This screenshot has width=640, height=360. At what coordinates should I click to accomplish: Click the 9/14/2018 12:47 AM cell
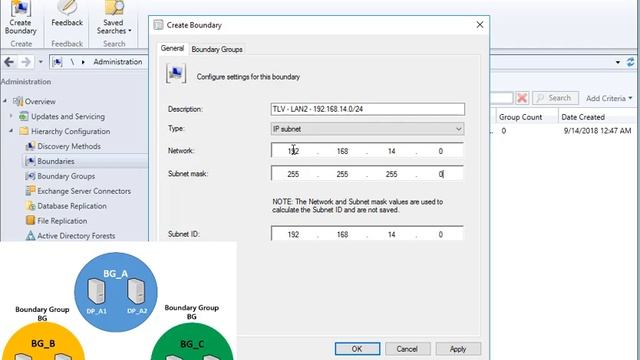pyautogui.click(x=597, y=131)
